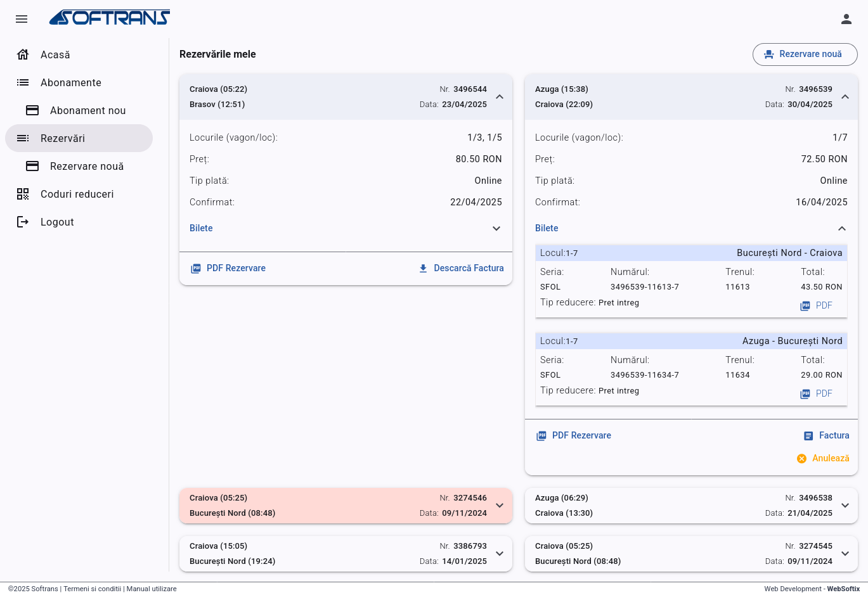Click the Rezervare nouă button top right
Screen dimensions: 868x595
[x=805, y=54]
